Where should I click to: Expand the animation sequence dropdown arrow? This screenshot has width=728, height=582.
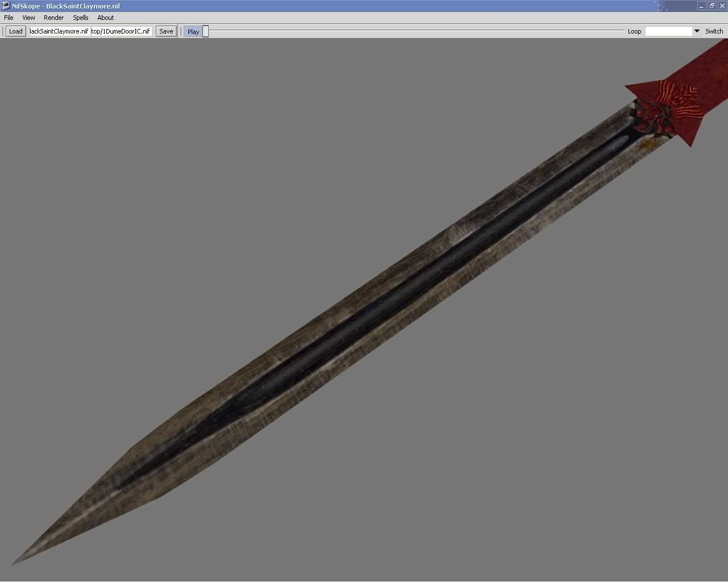pyautogui.click(x=697, y=31)
